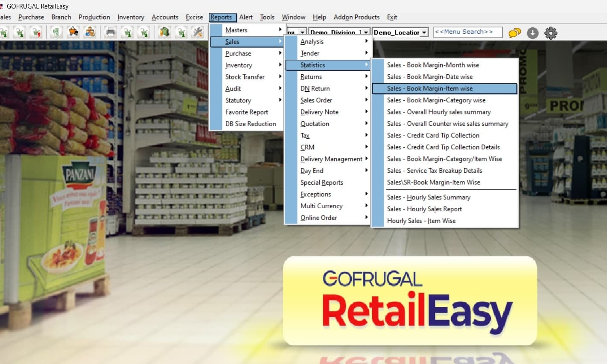
Task: Open settings via the gear icon
Action: (x=551, y=33)
